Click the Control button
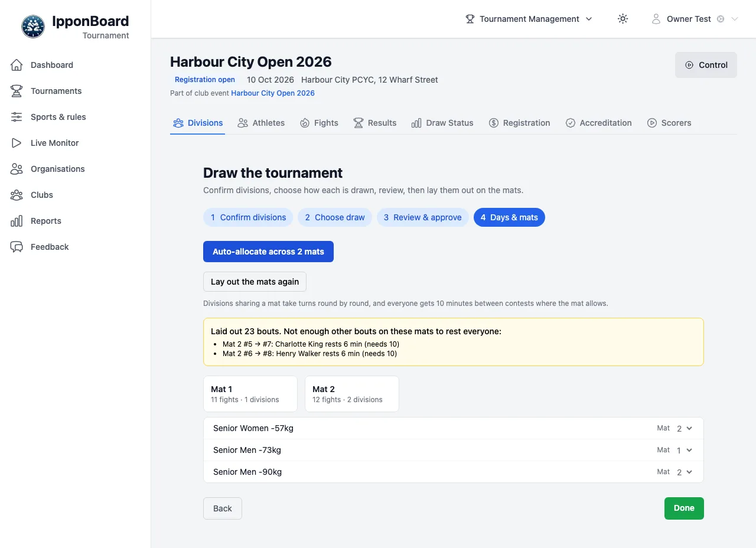Screen dimensions: 756x548 coord(706,65)
